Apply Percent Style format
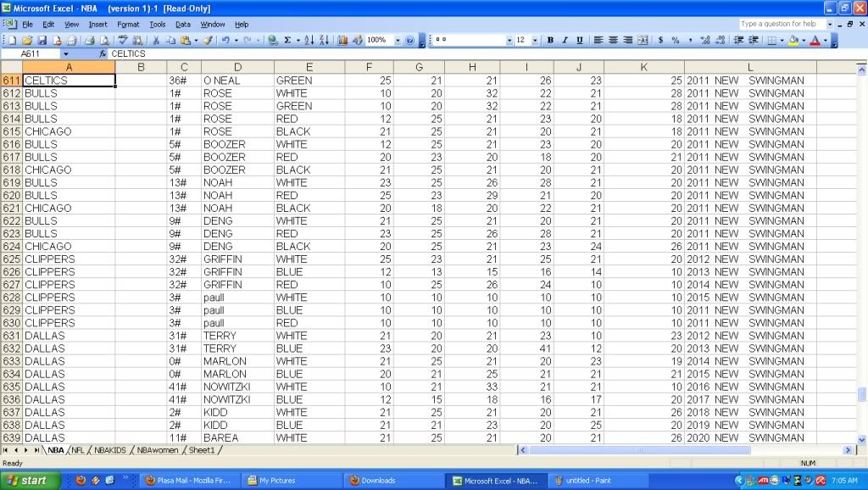868x490 pixels. pyautogui.click(x=676, y=41)
